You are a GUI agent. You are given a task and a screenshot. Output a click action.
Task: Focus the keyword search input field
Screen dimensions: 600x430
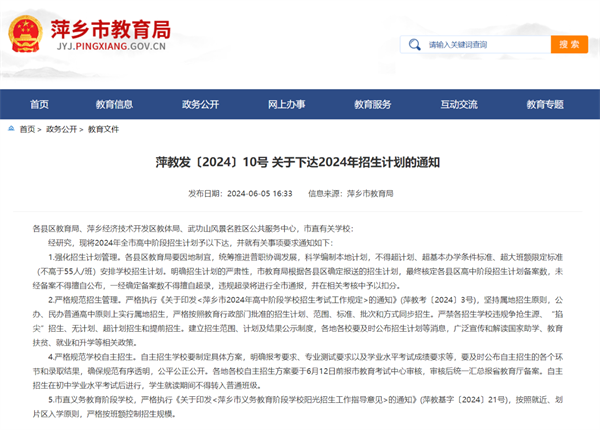(476, 45)
